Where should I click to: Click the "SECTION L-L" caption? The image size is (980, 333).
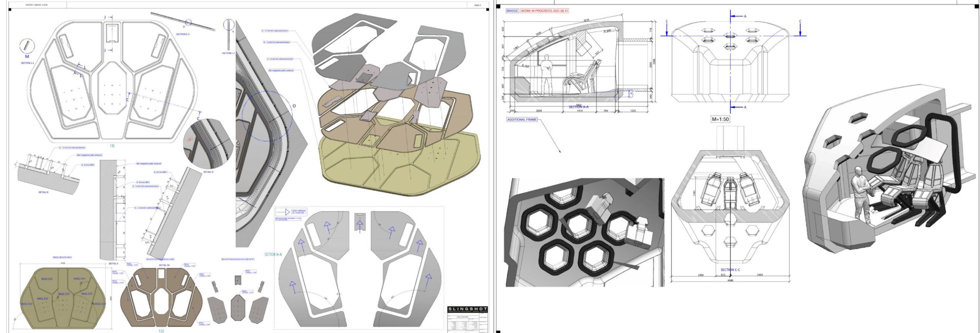tap(27, 63)
